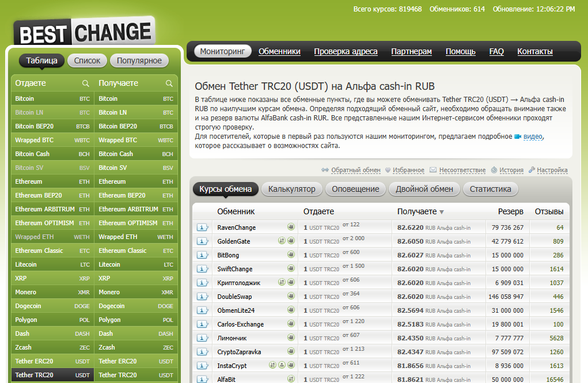Open Контакты in top navigation

(x=535, y=51)
